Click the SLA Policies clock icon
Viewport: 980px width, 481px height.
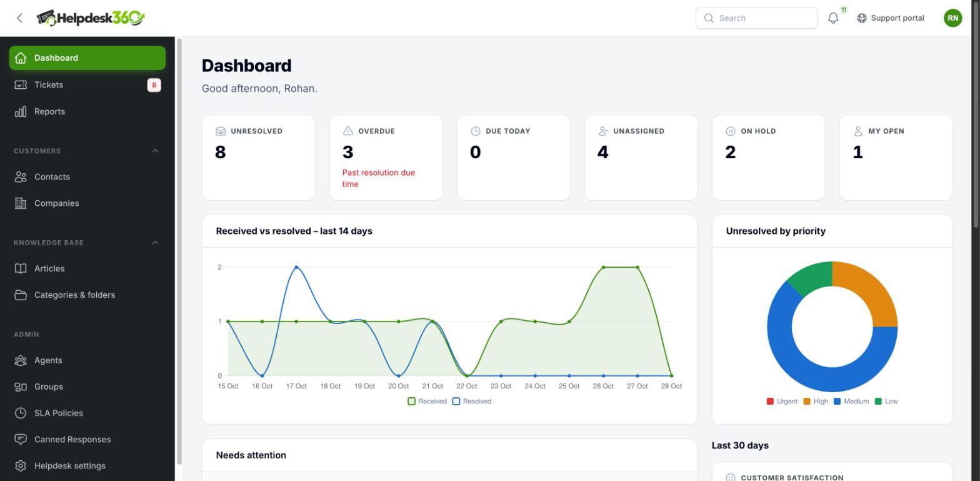[21, 413]
